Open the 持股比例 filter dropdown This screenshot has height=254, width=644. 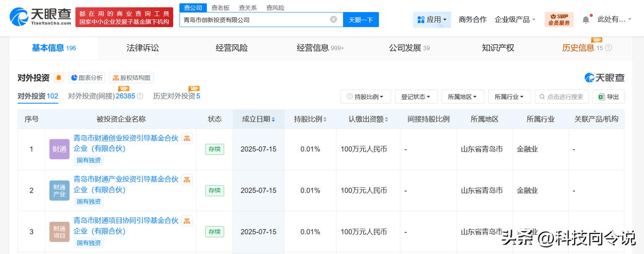pyautogui.click(x=366, y=97)
